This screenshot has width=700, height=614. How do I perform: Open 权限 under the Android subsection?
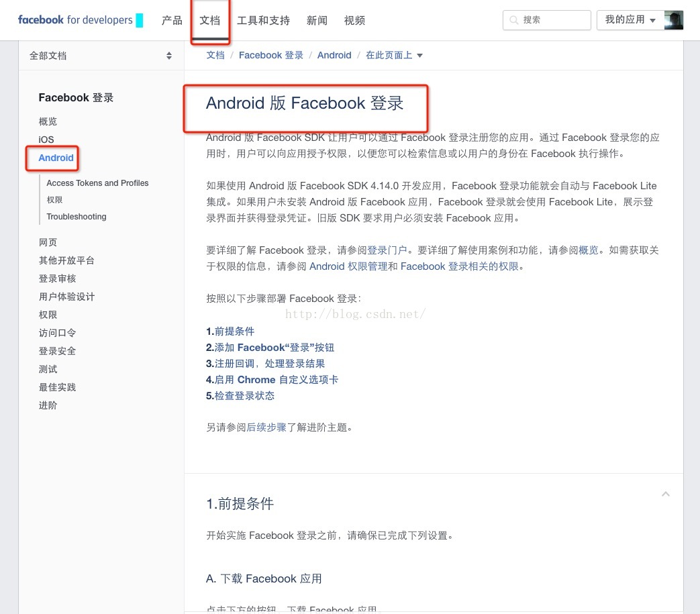tap(54, 200)
